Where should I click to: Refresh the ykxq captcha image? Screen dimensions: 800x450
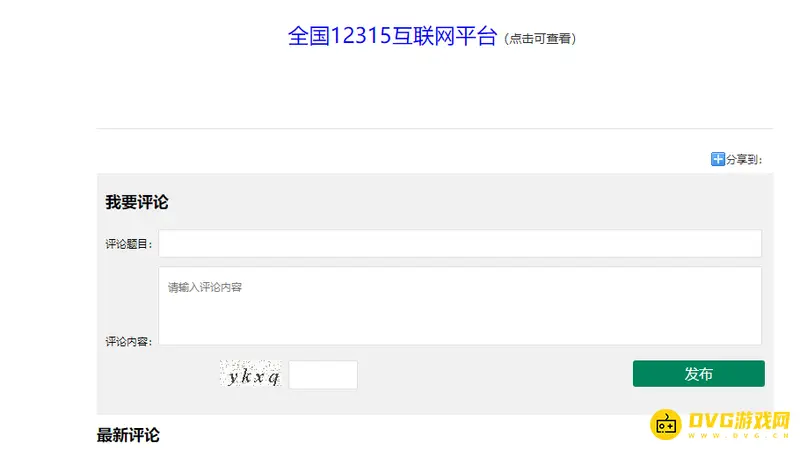[x=251, y=374]
